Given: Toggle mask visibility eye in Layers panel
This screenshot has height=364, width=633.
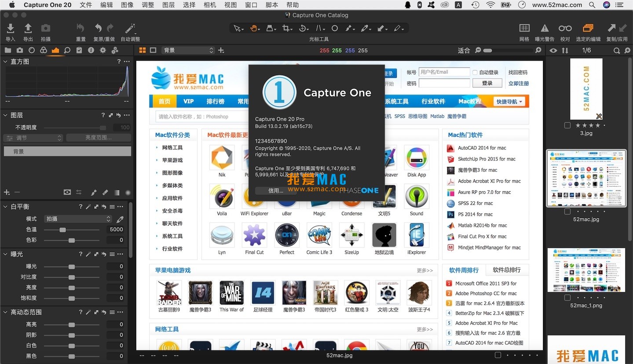Looking at the screenshot, I should pyautogui.click(x=67, y=192).
